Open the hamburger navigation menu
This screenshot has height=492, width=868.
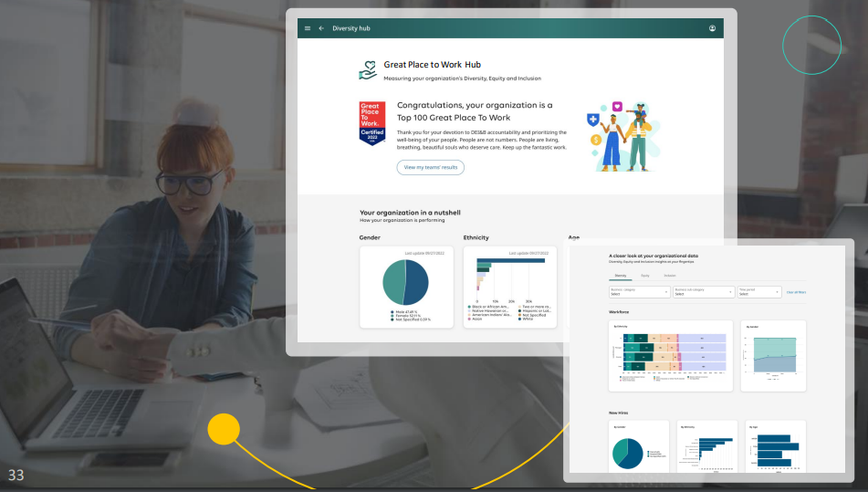[x=308, y=28]
